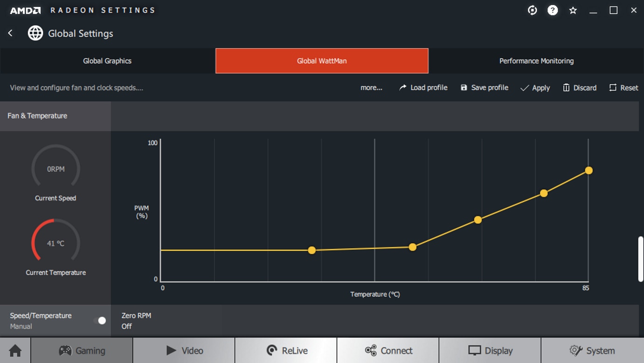
Task: Go back with the left arrow
Action: point(10,33)
